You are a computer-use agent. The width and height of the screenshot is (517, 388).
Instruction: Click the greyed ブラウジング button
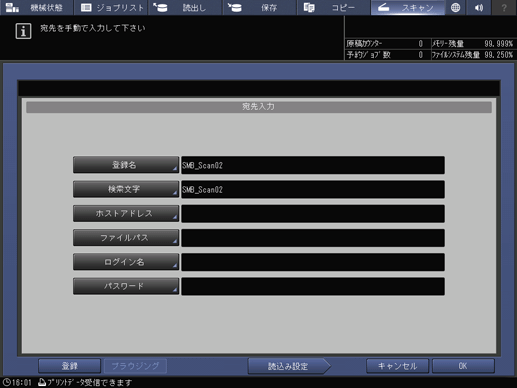coord(135,366)
